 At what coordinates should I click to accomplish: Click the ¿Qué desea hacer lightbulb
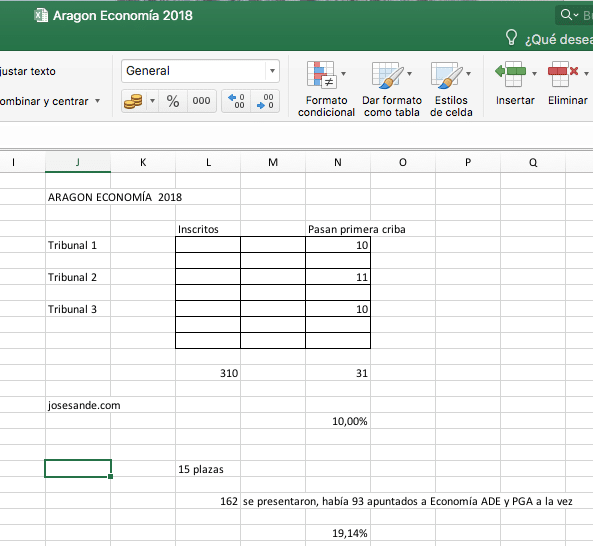point(511,38)
